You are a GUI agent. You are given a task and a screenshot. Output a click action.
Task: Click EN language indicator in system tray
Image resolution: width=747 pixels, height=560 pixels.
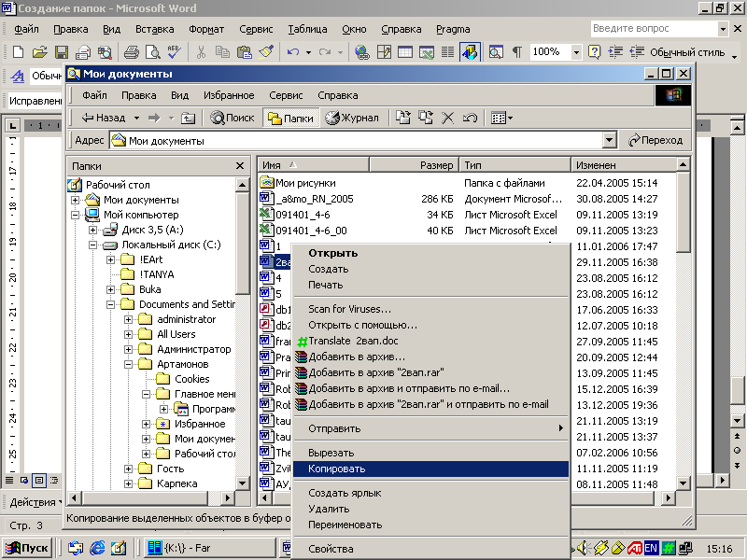[x=651, y=549]
